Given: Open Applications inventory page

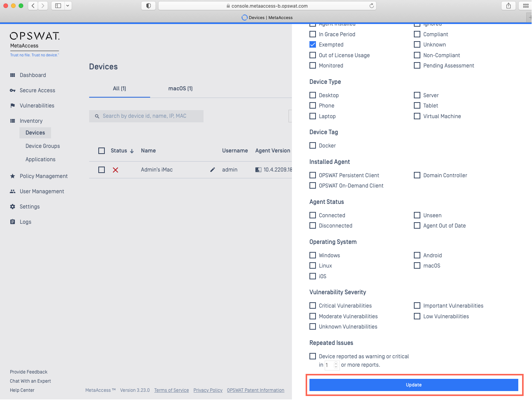Looking at the screenshot, I should pos(40,159).
